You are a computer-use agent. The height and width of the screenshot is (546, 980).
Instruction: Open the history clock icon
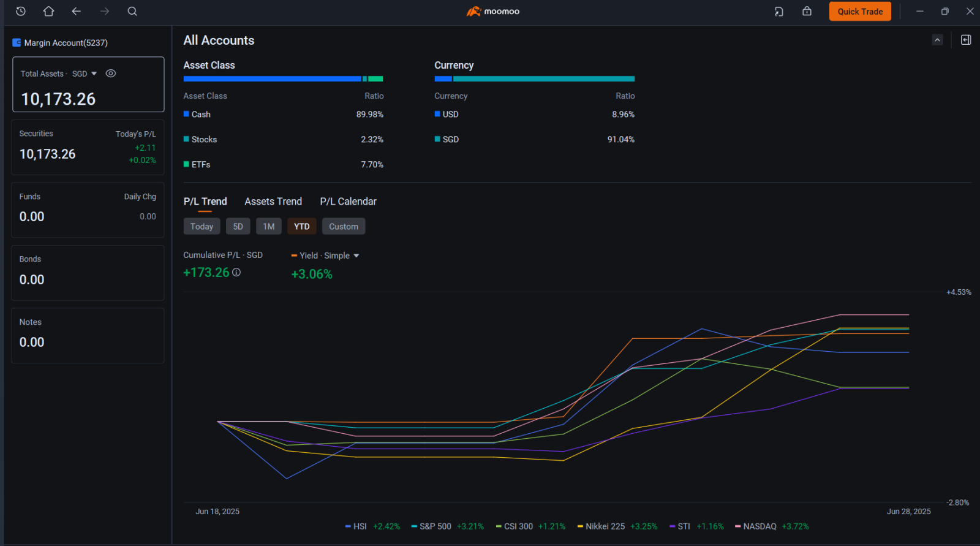coord(21,11)
